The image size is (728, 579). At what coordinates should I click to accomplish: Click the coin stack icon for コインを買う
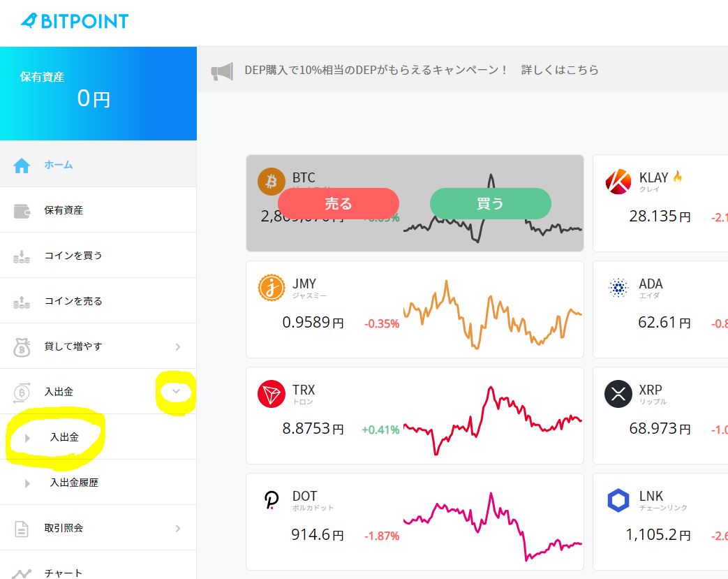point(22,256)
